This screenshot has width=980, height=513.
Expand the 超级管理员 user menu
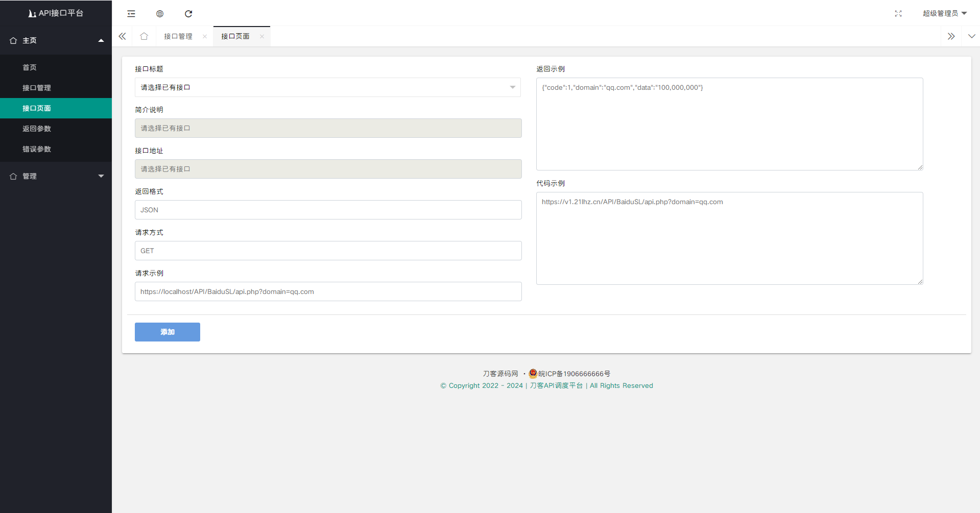[x=944, y=13]
